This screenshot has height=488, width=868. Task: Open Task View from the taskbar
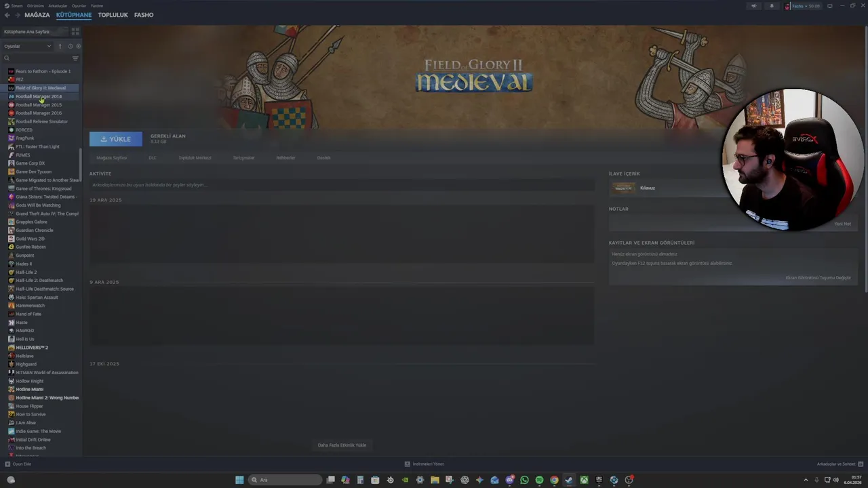(x=330, y=480)
